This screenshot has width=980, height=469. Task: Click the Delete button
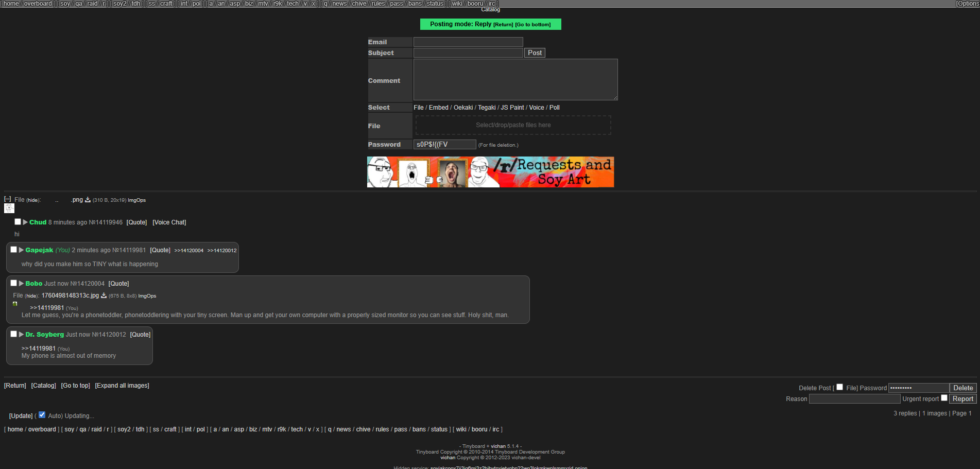[x=962, y=388]
